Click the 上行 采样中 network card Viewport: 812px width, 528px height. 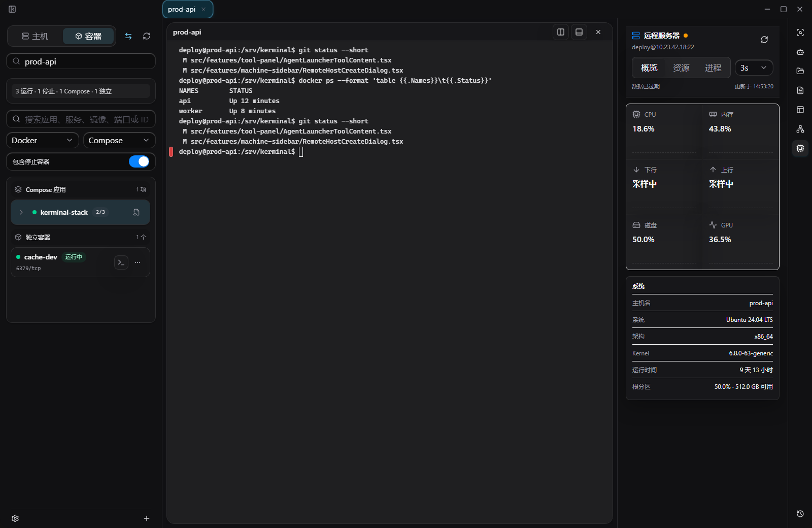click(x=741, y=187)
